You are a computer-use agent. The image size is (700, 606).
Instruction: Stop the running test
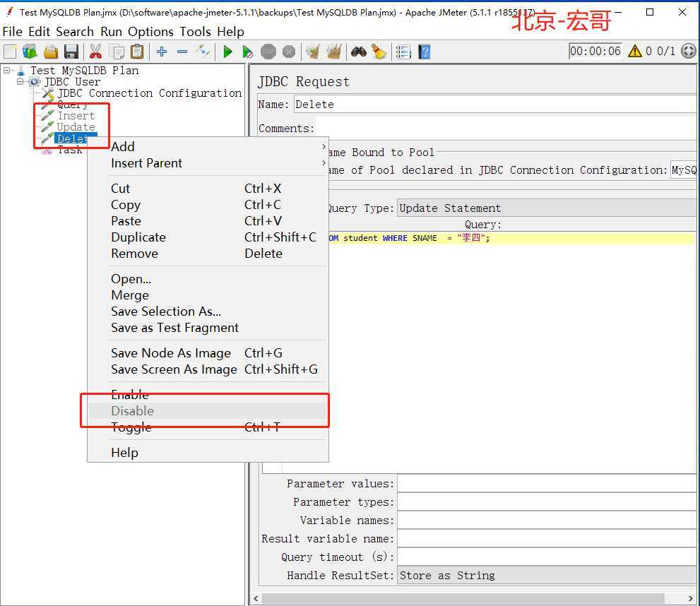[268, 52]
